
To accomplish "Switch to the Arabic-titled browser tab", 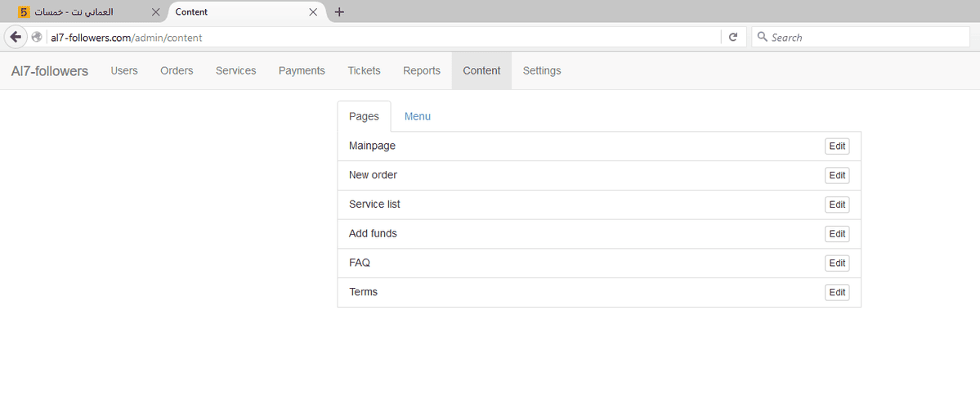I will [87, 12].
